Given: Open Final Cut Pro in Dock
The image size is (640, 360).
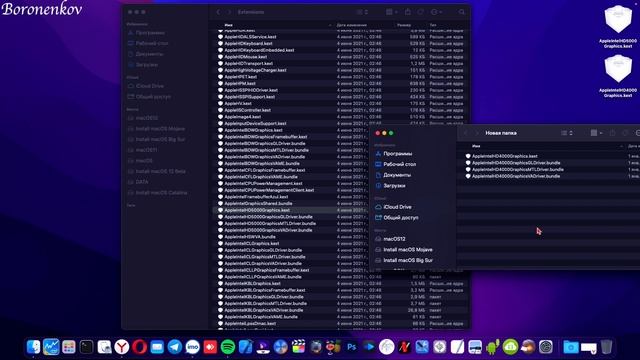Looking at the screenshot, I should coord(298,347).
